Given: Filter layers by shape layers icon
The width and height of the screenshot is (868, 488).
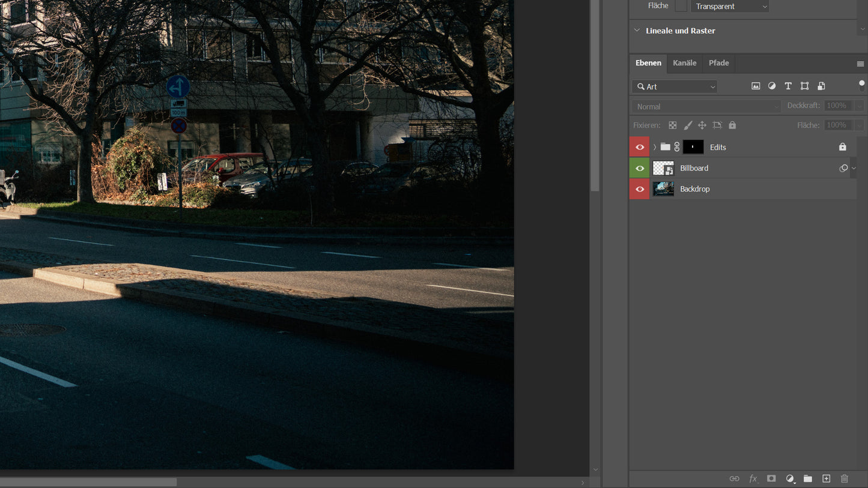Looking at the screenshot, I should [804, 86].
